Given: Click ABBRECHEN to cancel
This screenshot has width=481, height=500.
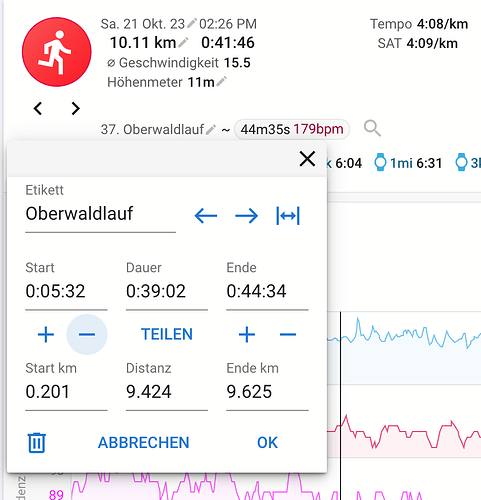Looking at the screenshot, I should tap(144, 443).
